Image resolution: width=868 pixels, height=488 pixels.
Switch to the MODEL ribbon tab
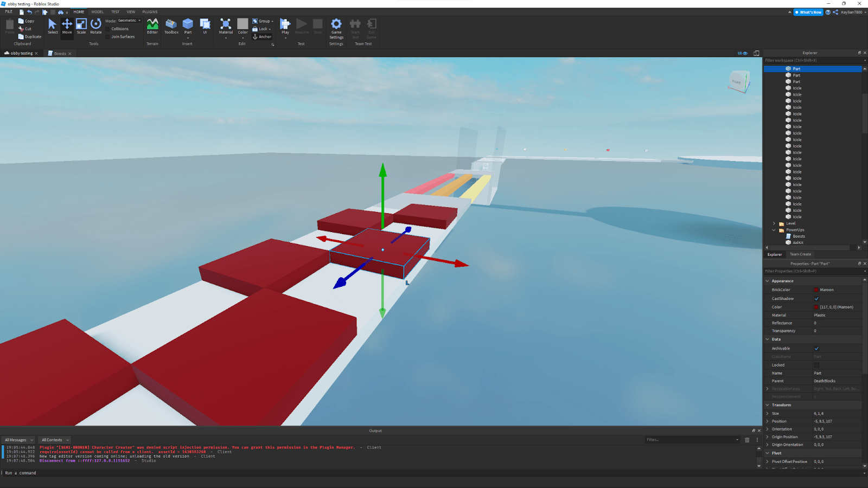[x=97, y=11]
